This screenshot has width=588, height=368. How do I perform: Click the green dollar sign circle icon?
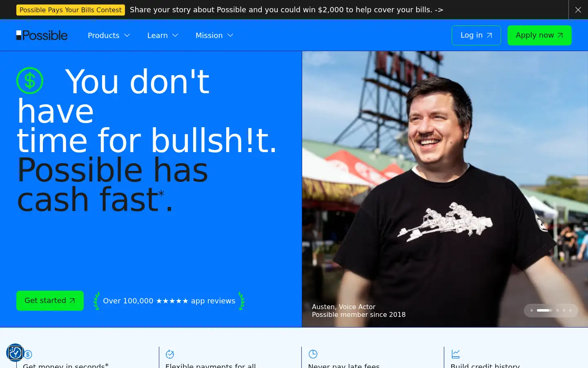tap(30, 81)
